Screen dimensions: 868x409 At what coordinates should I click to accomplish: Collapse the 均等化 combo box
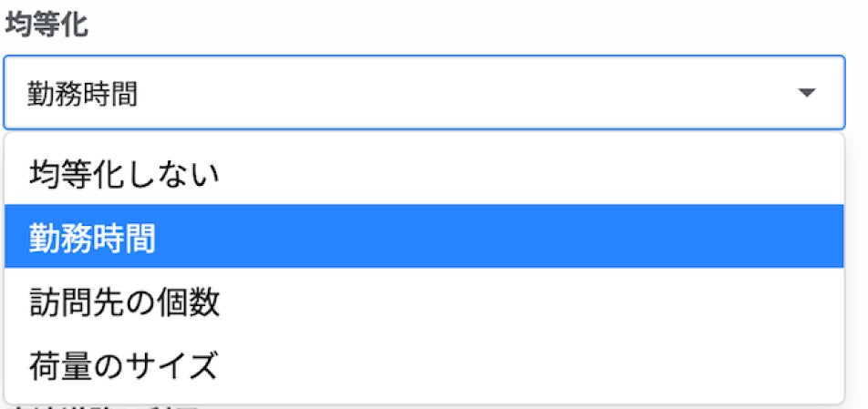pos(806,93)
